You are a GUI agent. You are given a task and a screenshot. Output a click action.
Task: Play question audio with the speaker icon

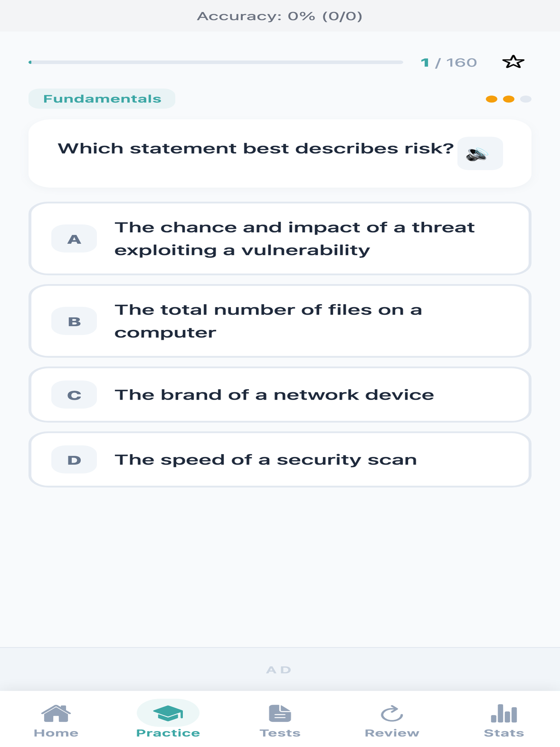point(480,153)
